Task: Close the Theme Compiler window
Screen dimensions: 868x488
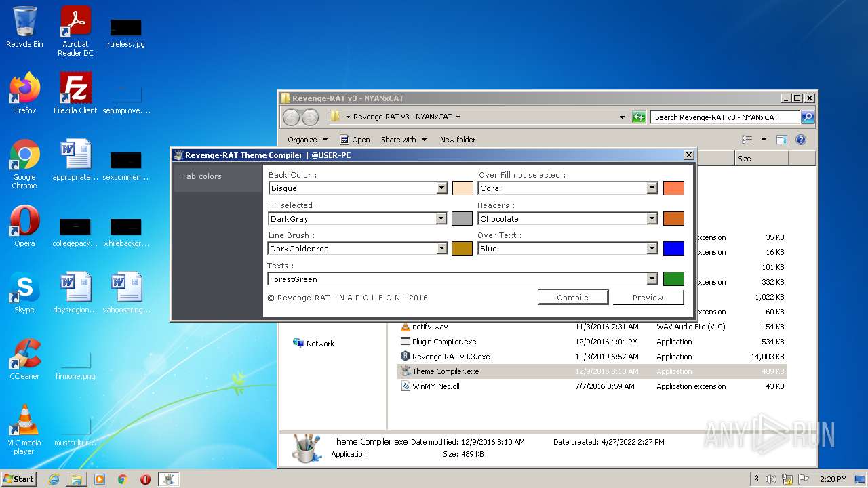Action: 689,155
